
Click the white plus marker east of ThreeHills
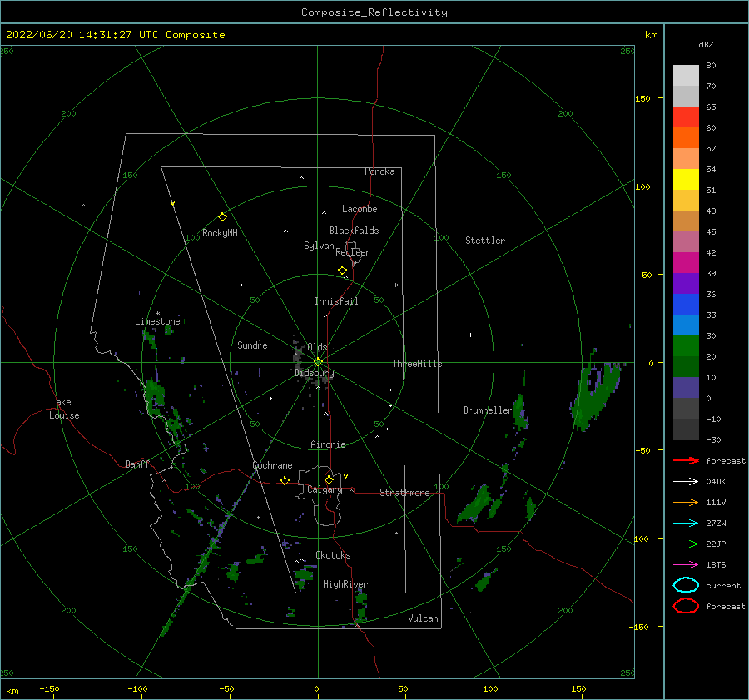tap(470, 335)
